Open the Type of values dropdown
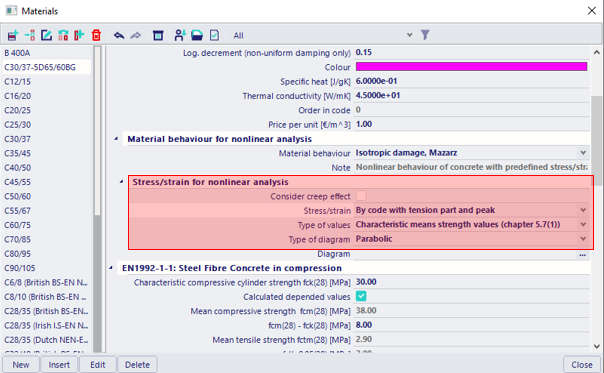The height and width of the screenshot is (373, 604). 583,224
